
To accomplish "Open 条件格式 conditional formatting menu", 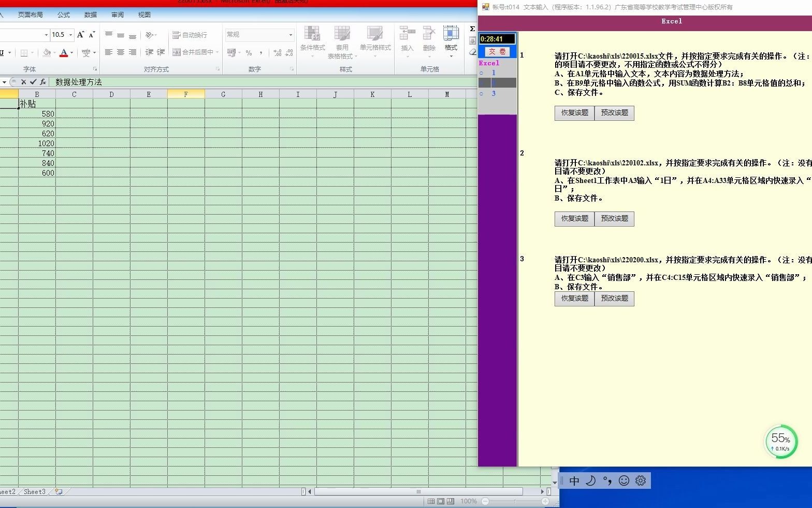I will (x=312, y=42).
